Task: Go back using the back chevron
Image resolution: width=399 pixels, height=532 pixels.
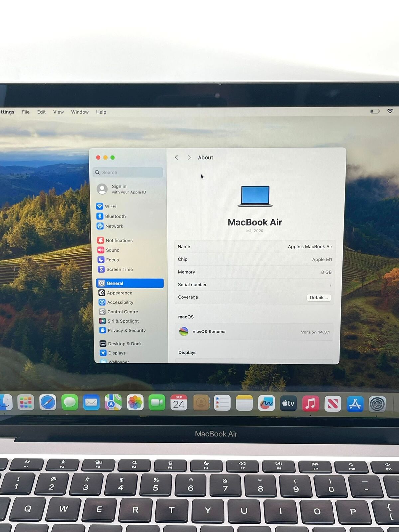Action: [176, 157]
